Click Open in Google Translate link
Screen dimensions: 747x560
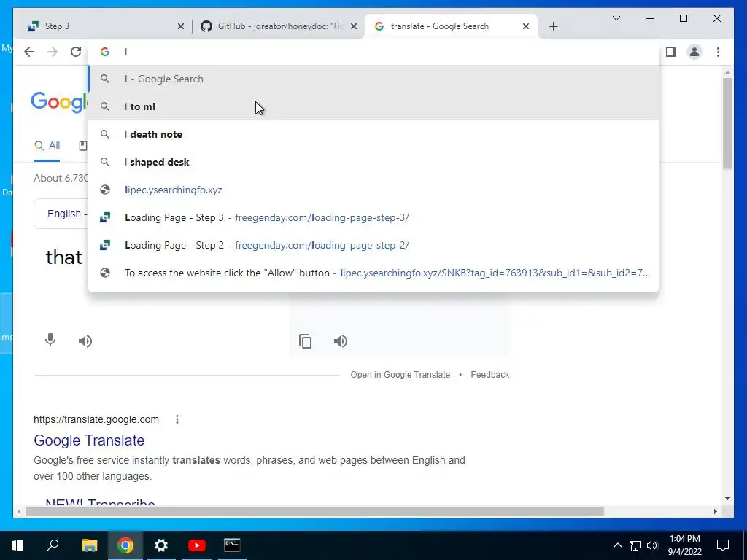coord(400,375)
